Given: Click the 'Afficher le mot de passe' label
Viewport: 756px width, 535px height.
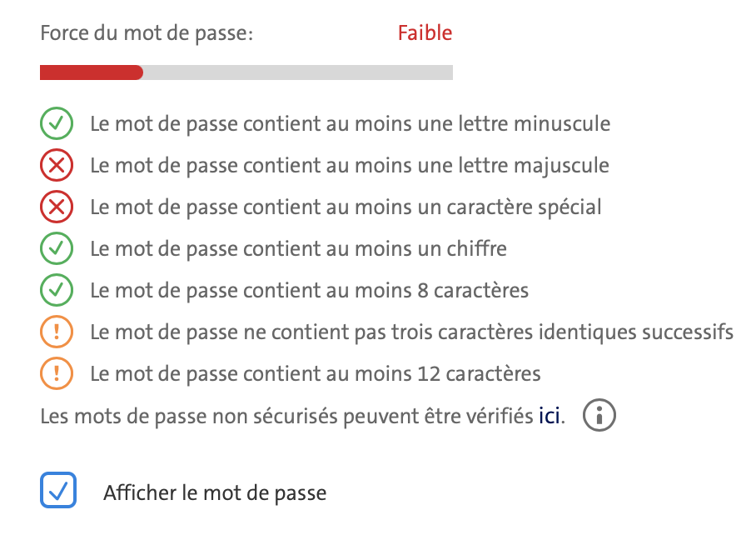Looking at the screenshot, I should pos(215,492).
